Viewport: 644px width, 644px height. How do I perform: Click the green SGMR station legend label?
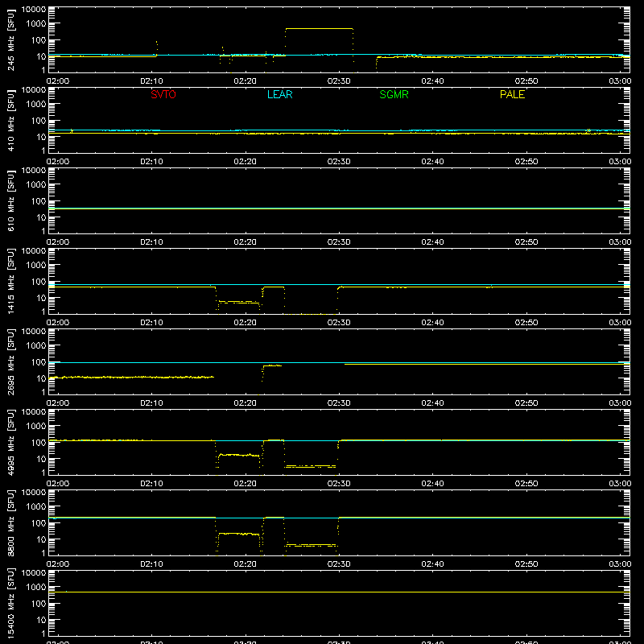(394, 94)
